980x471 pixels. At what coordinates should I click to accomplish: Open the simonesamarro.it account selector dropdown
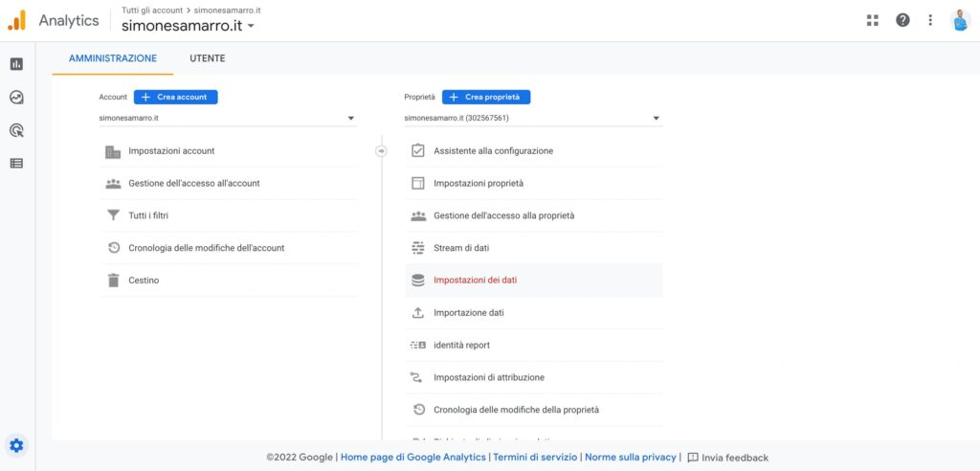point(228,118)
